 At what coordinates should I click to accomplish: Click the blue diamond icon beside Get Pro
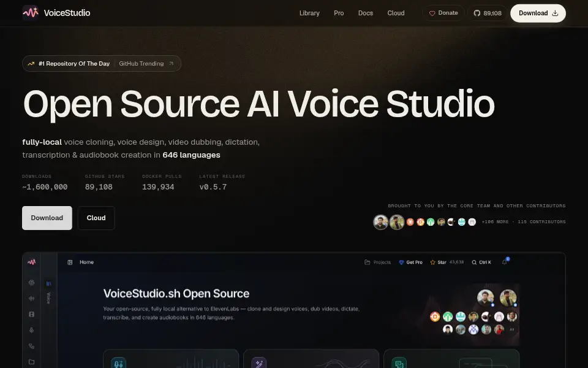tap(401, 262)
